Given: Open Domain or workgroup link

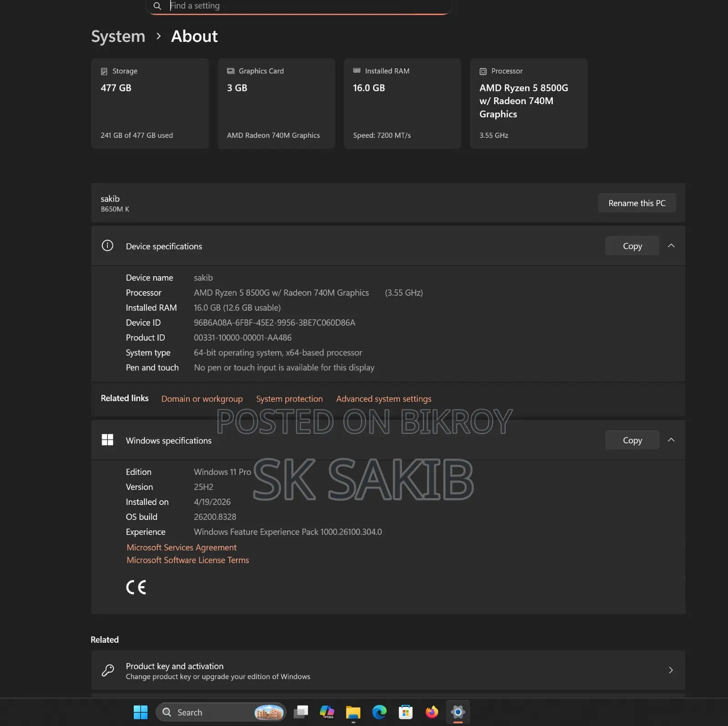Looking at the screenshot, I should (202, 398).
